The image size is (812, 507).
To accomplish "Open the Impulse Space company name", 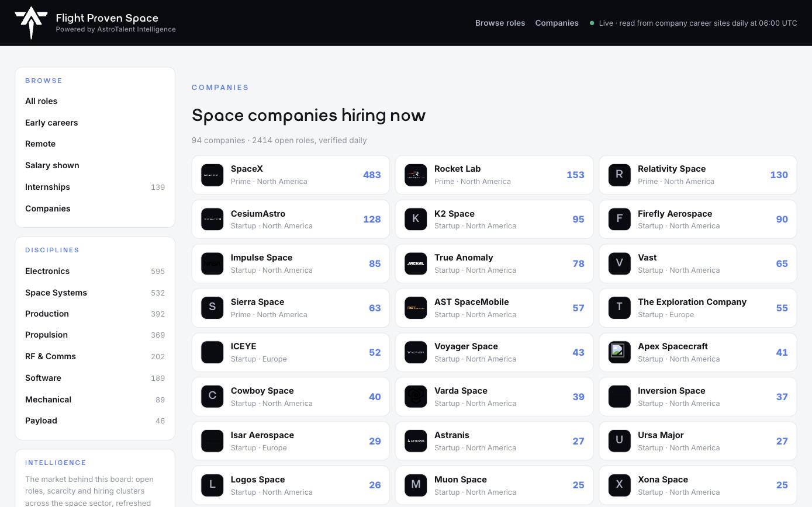I will (261, 258).
